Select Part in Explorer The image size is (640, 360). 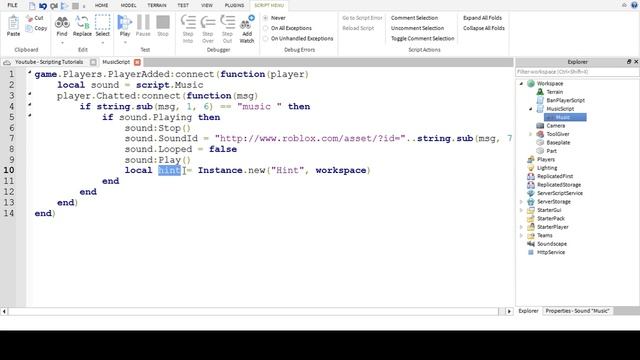click(x=551, y=151)
